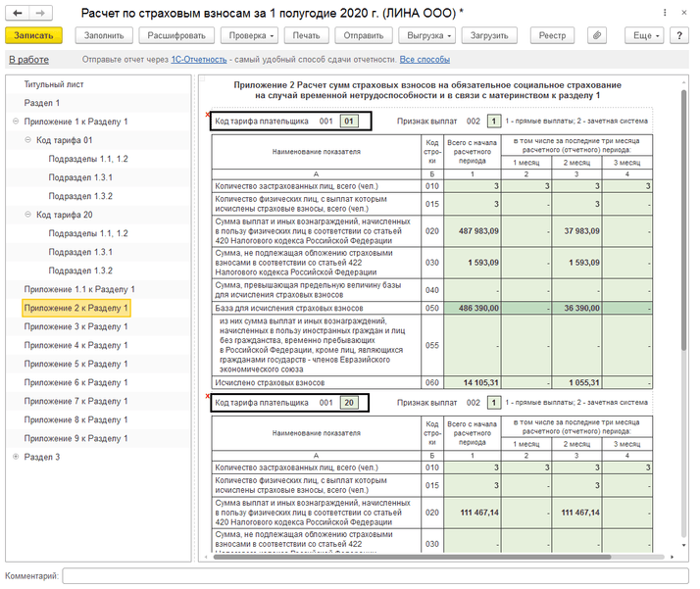Collapse the Код тарифа 01 tree node
700x589 pixels.
tap(27, 140)
